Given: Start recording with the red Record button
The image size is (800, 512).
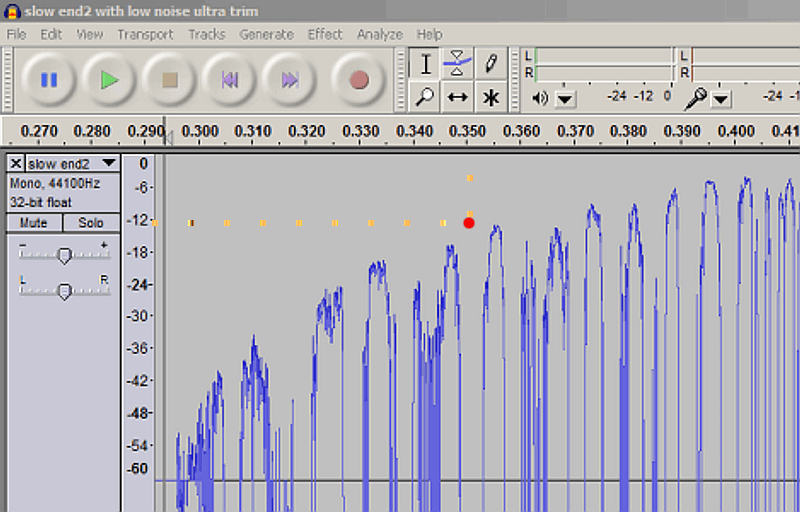Looking at the screenshot, I should point(359,80).
